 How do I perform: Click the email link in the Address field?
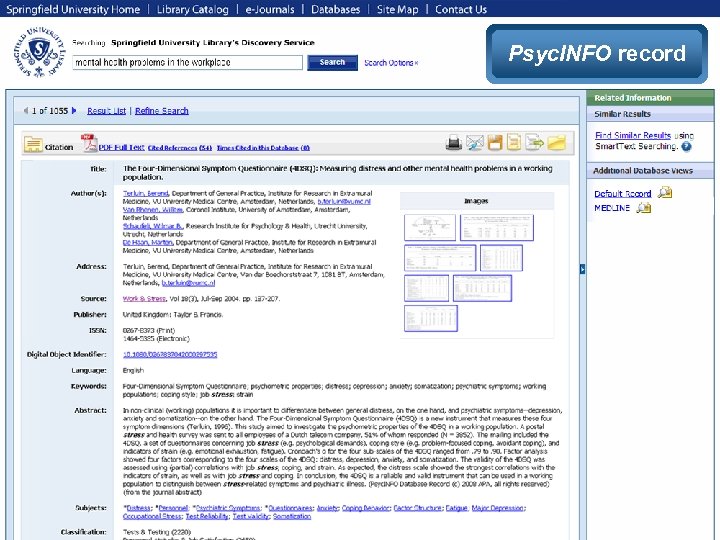pos(188,283)
